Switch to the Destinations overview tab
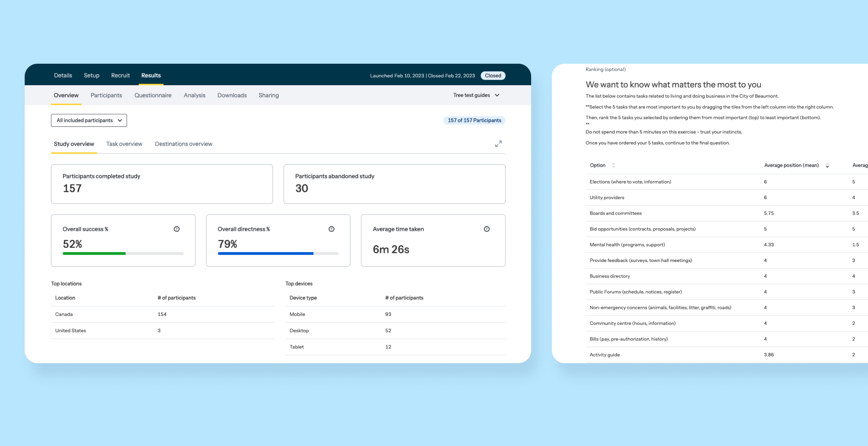 [184, 144]
